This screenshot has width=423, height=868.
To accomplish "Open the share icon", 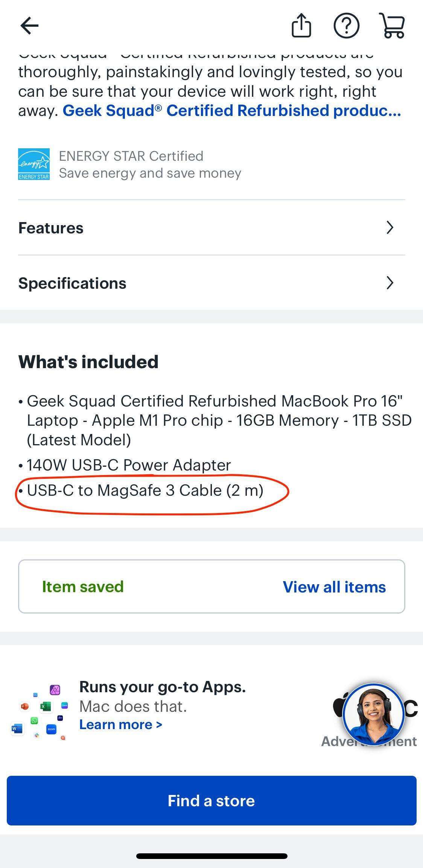I will 301,26.
